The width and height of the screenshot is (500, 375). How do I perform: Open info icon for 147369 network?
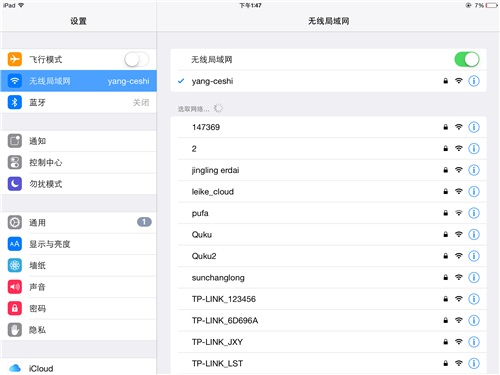point(474,127)
